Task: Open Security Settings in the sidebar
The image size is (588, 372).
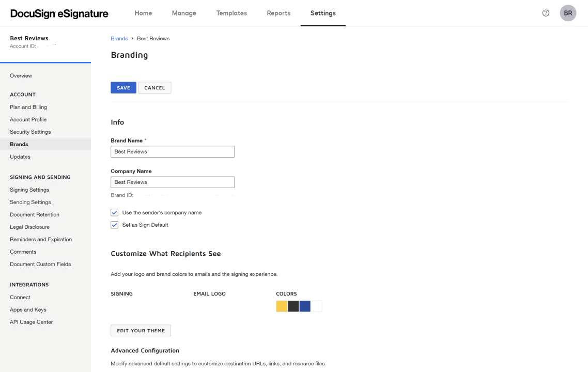Action: [30, 132]
